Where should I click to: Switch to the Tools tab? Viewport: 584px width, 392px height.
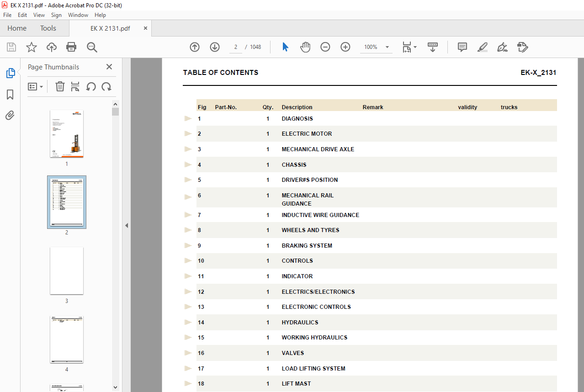[48, 28]
